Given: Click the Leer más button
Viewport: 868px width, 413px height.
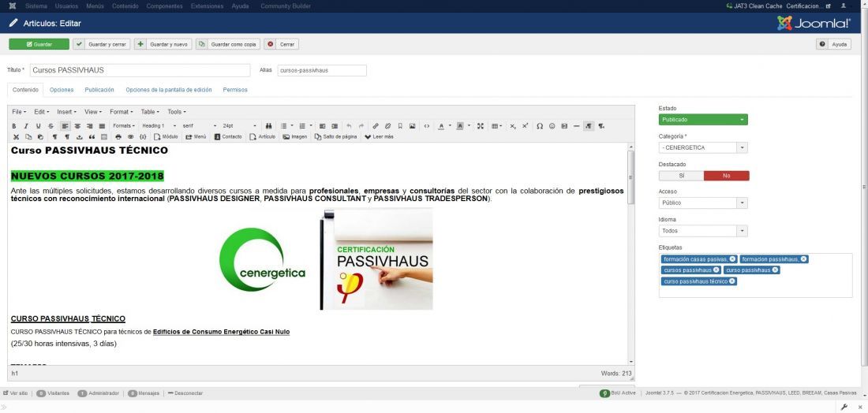Looking at the screenshot, I should pos(379,136).
